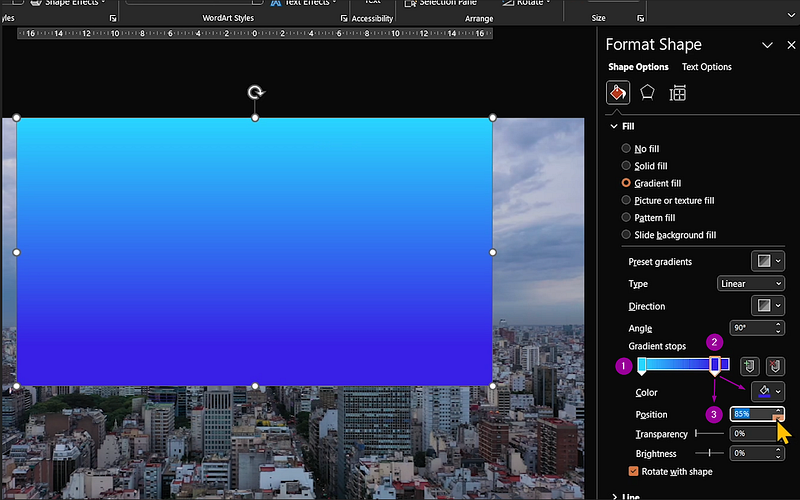Open gradient Type dropdown
800x500 pixels.
[x=751, y=284]
